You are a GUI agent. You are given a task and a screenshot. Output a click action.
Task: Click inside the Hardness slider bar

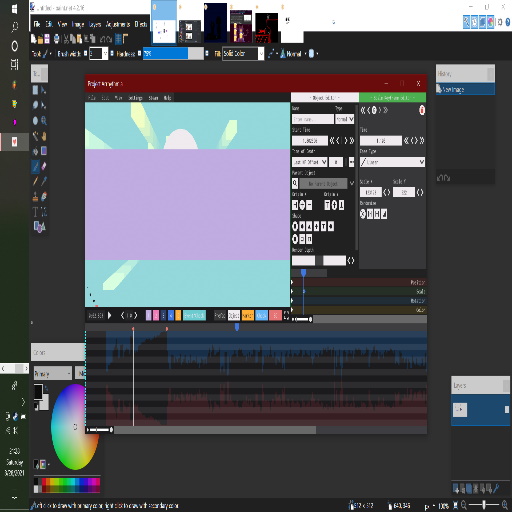[x=173, y=54]
